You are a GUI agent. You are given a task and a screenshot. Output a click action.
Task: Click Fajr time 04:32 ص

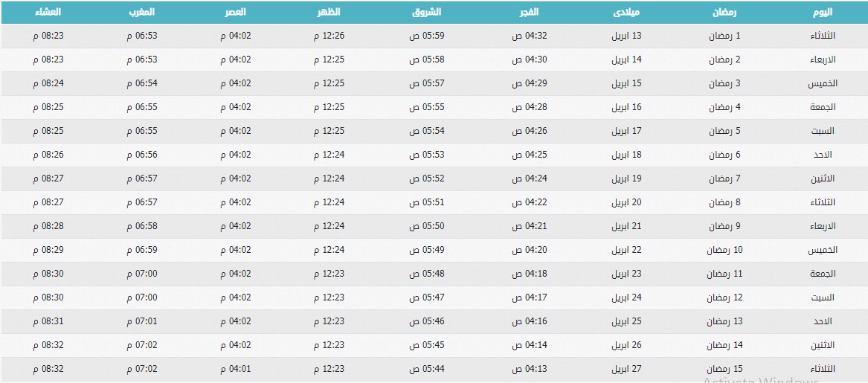click(x=530, y=36)
